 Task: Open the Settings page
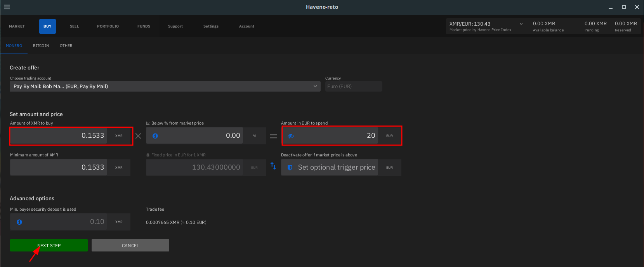[x=211, y=26]
